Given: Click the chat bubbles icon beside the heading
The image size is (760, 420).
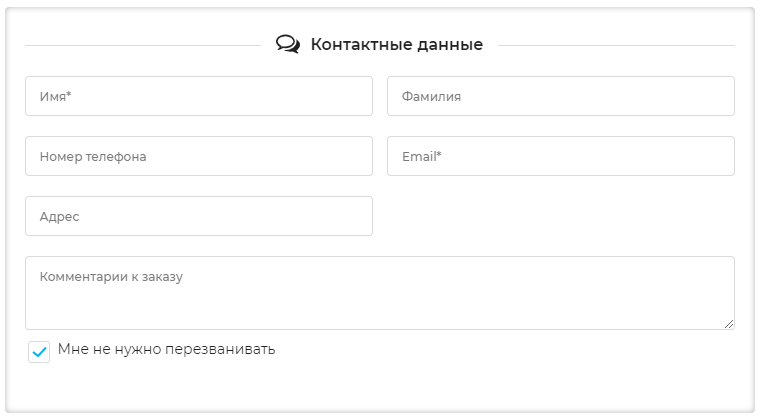Looking at the screenshot, I should [x=288, y=45].
